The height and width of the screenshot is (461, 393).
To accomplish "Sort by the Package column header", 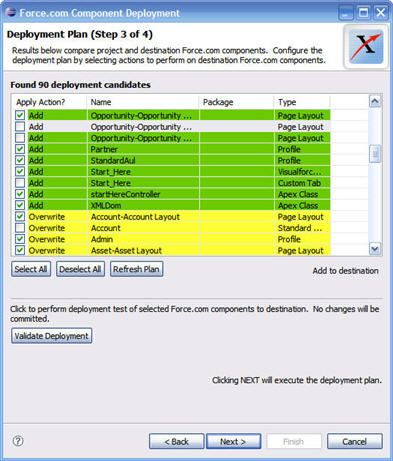I will (x=236, y=102).
